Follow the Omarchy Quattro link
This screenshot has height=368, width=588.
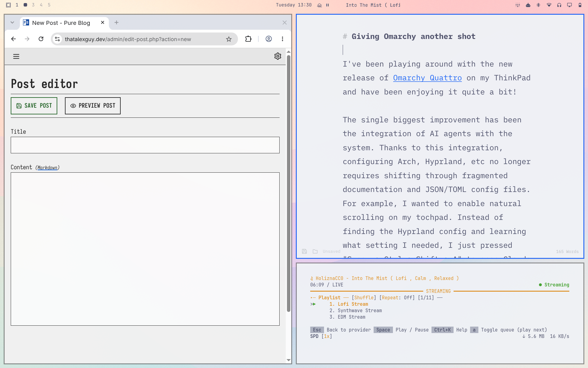[x=427, y=78]
